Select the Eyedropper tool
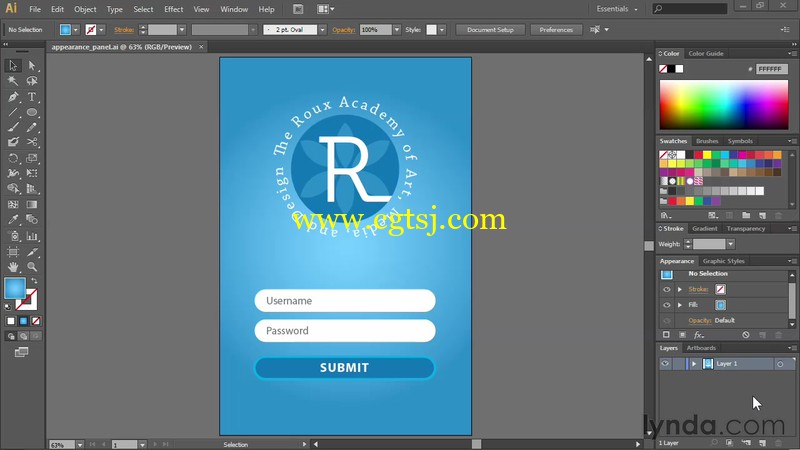 13,219
